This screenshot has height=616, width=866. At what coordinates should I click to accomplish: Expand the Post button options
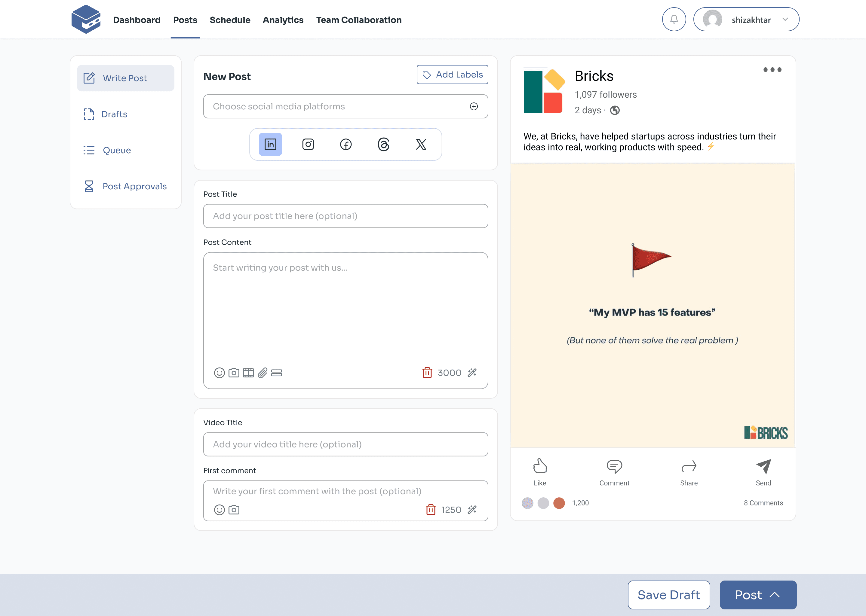tap(775, 595)
